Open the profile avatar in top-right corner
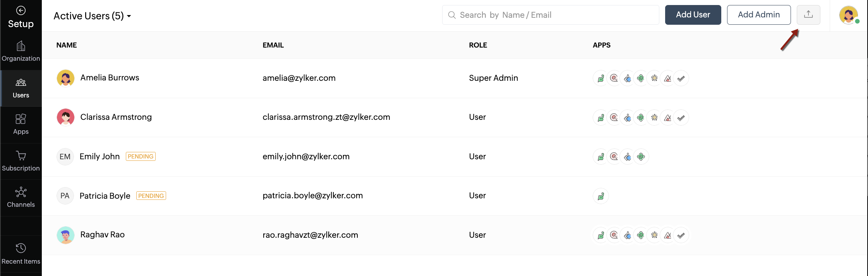 coord(848,15)
